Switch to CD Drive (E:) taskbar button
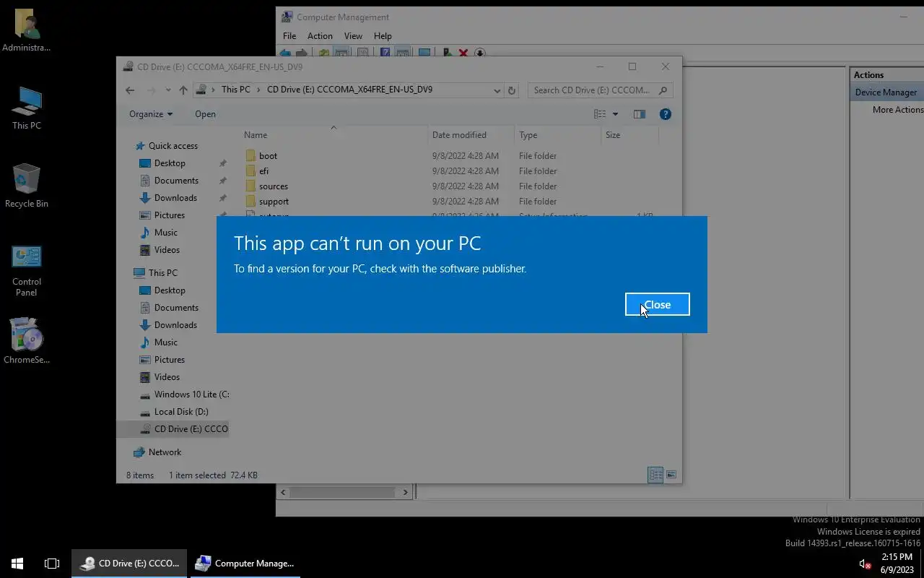Image resolution: width=924 pixels, height=578 pixels. pos(130,563)
